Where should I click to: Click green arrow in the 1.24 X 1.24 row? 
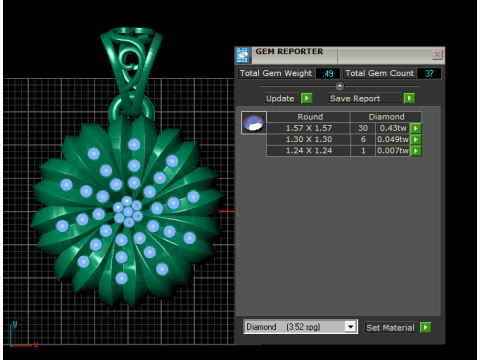click(416, 151)
